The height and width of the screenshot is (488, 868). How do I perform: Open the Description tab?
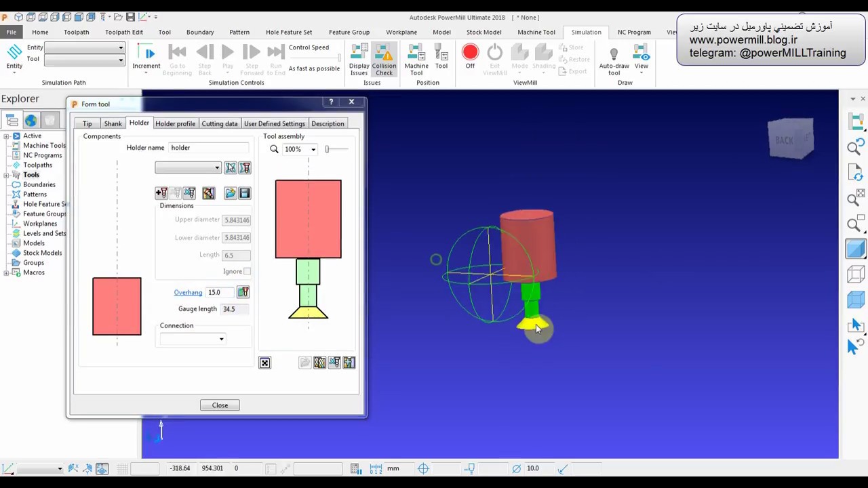(328, 123)
